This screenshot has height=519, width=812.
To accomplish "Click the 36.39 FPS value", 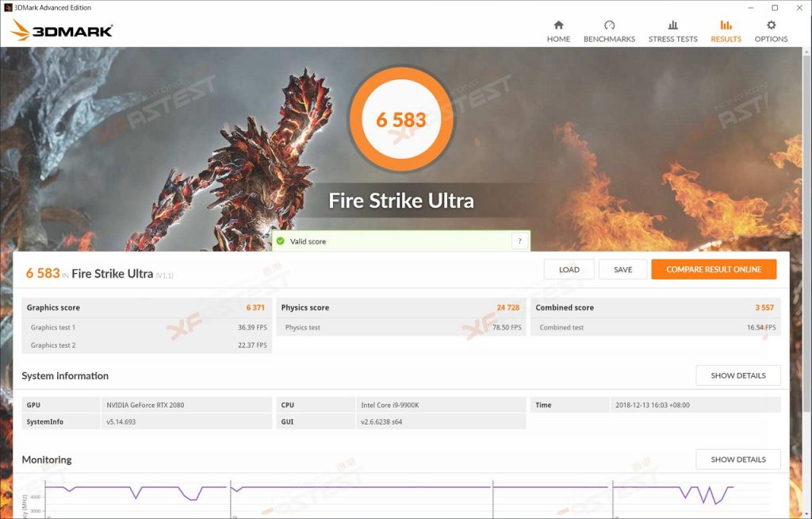I will (252, 328).
